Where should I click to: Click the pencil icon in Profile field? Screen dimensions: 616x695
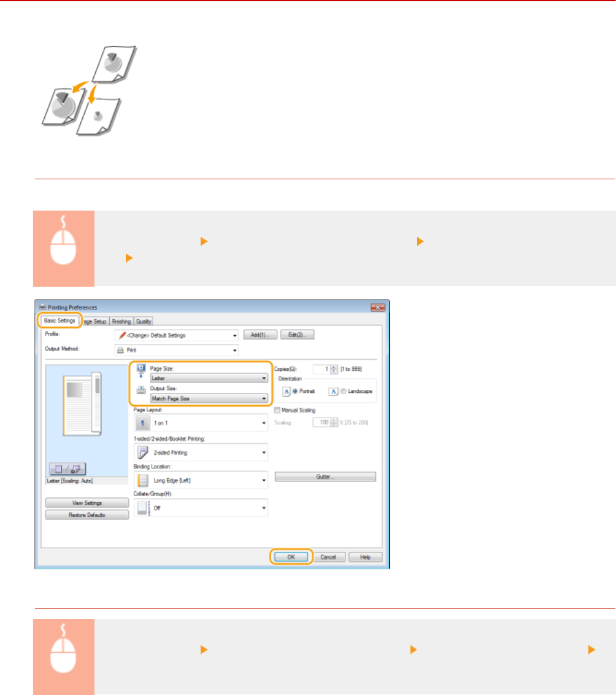point(122,336)
